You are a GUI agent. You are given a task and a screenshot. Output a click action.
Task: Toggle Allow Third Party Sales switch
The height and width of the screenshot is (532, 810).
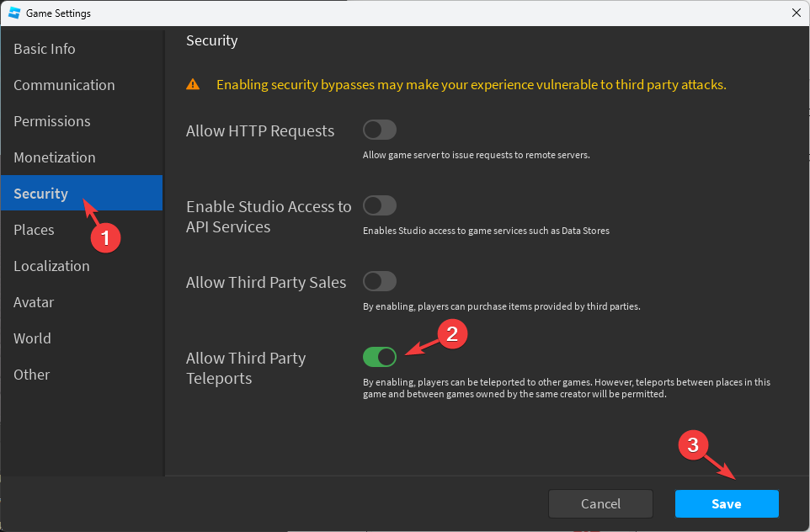coord(379,281)
